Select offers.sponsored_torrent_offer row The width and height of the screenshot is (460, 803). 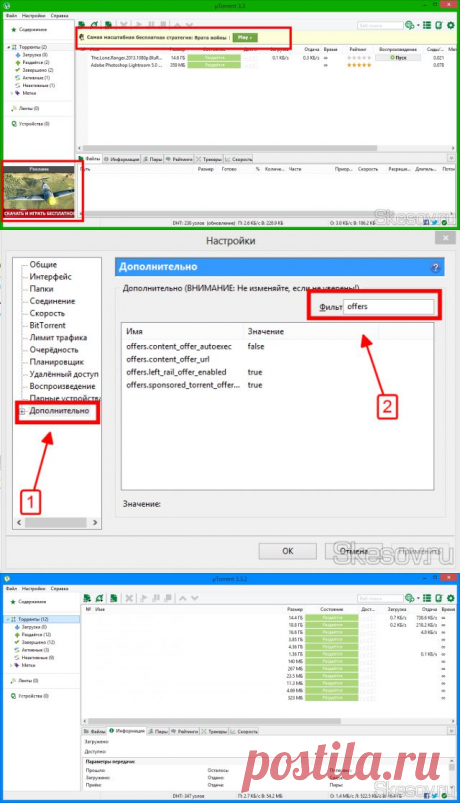coord(277,385)
